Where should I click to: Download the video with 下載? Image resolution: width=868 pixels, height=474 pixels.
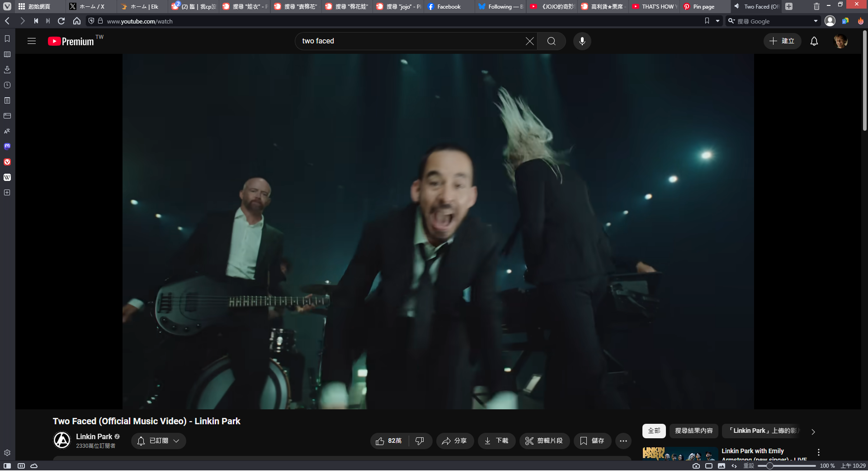click(x=496, y=441)
